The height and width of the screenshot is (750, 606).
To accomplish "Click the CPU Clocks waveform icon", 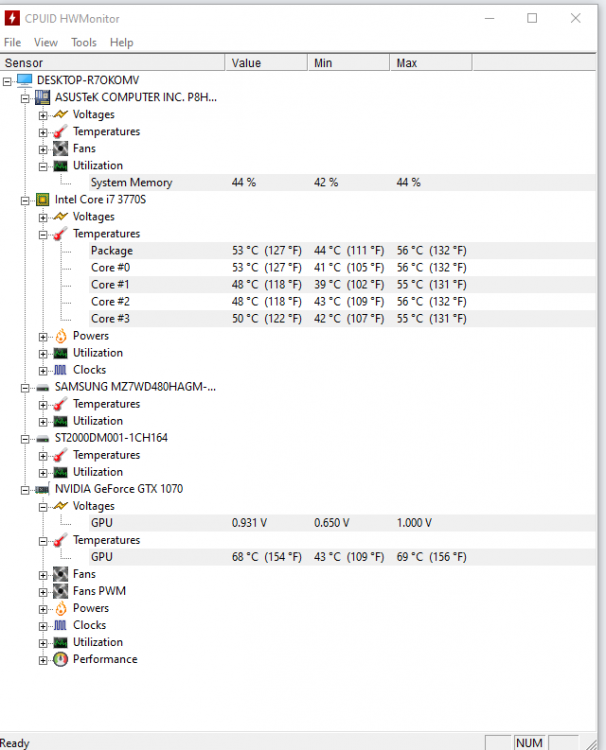I will 60,370.
